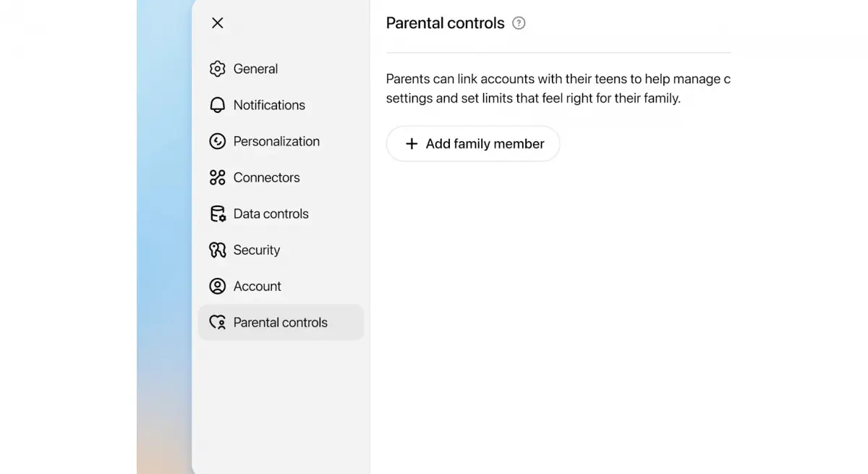Select the Parental controls page heading
The height and width of the screenshot is (474, 868).
click(445, 22)
